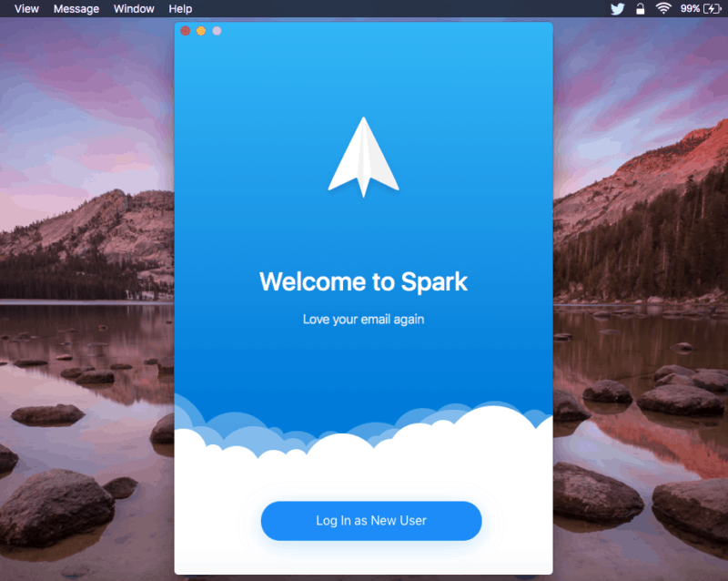Click the Log In as New User button

(x=370, y=520)
